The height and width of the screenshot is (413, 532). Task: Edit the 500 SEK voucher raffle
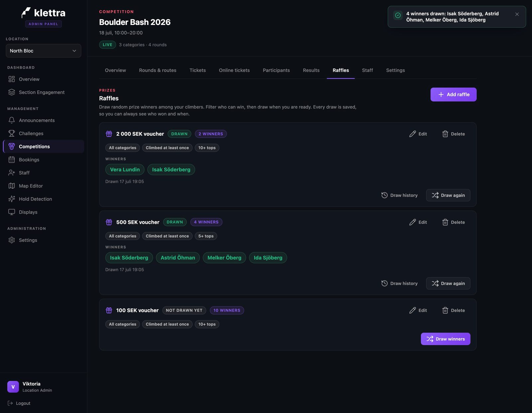418,222
